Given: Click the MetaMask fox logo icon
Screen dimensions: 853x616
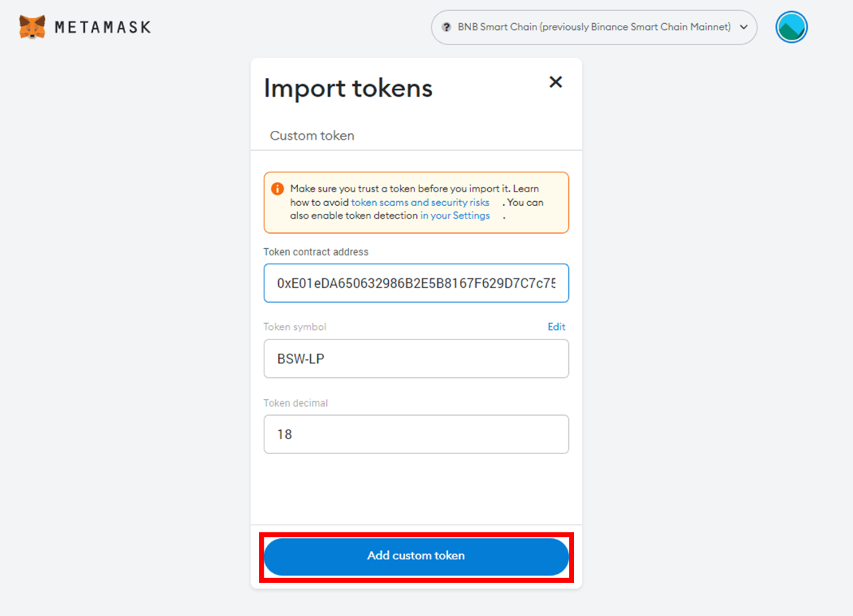Looking at the screenshot, I should pos(32,27).
